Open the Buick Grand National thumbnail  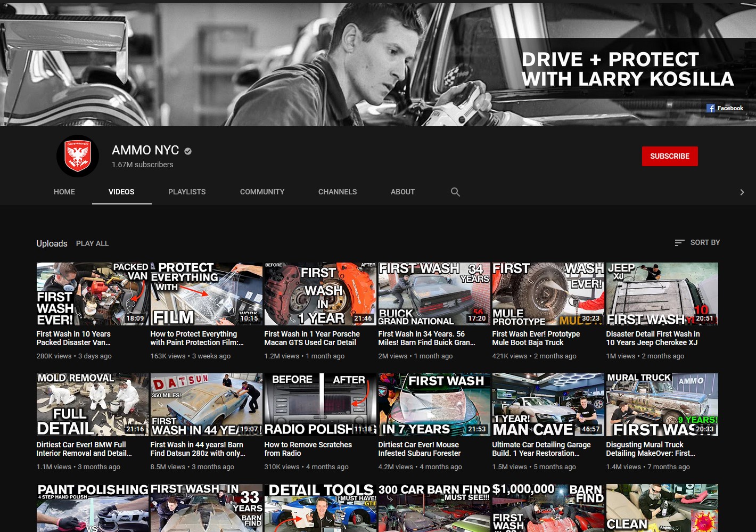point(434,293)
